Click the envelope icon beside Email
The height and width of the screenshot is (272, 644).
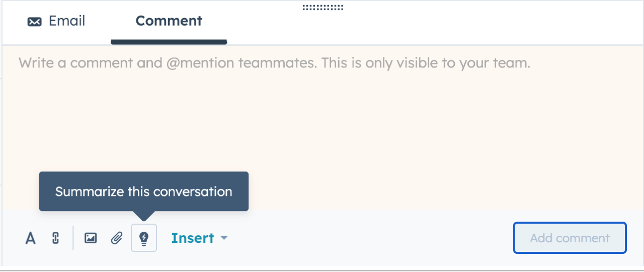(x=34, y=22)
